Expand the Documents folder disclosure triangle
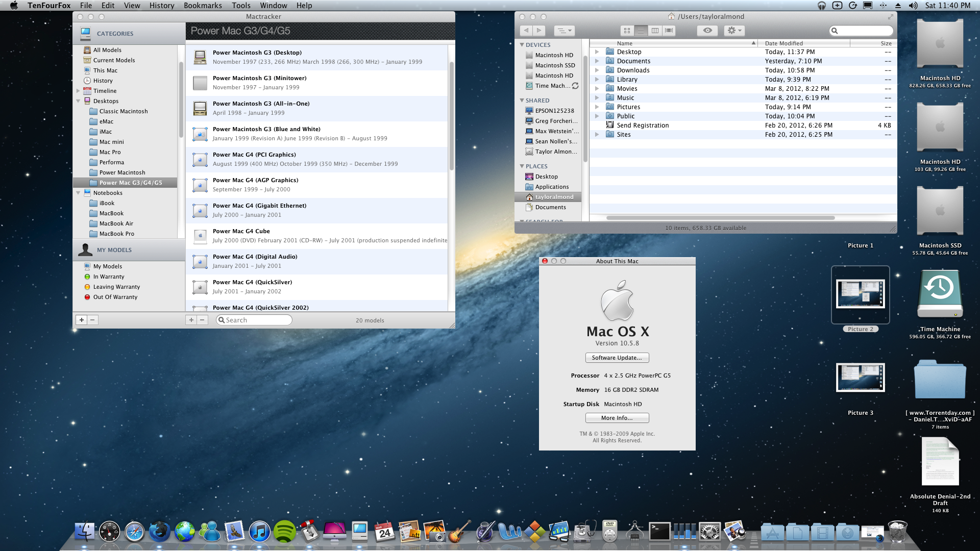This screenshot has height=551, width=980. [x=597, y=61]
